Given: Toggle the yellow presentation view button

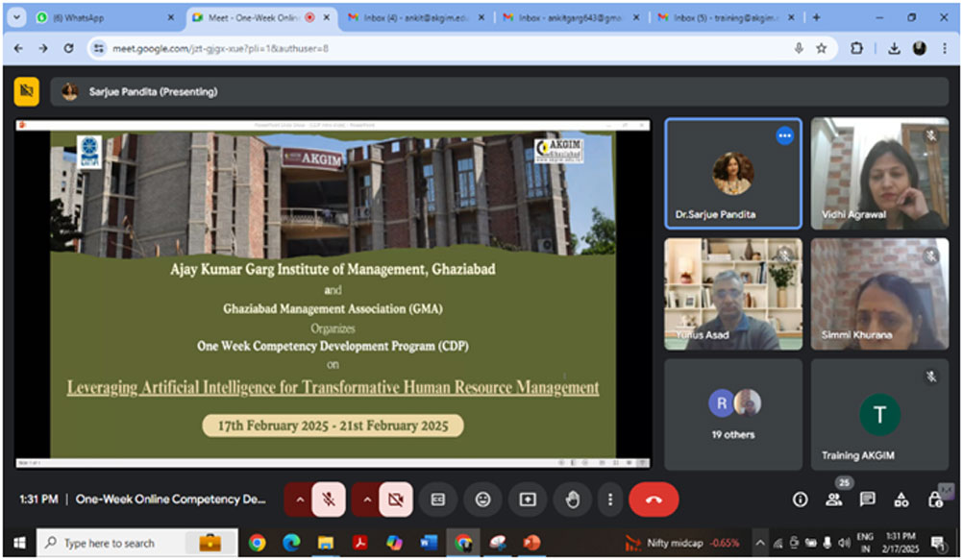Looking at the screenshot, I should click(x=26, y=91).
